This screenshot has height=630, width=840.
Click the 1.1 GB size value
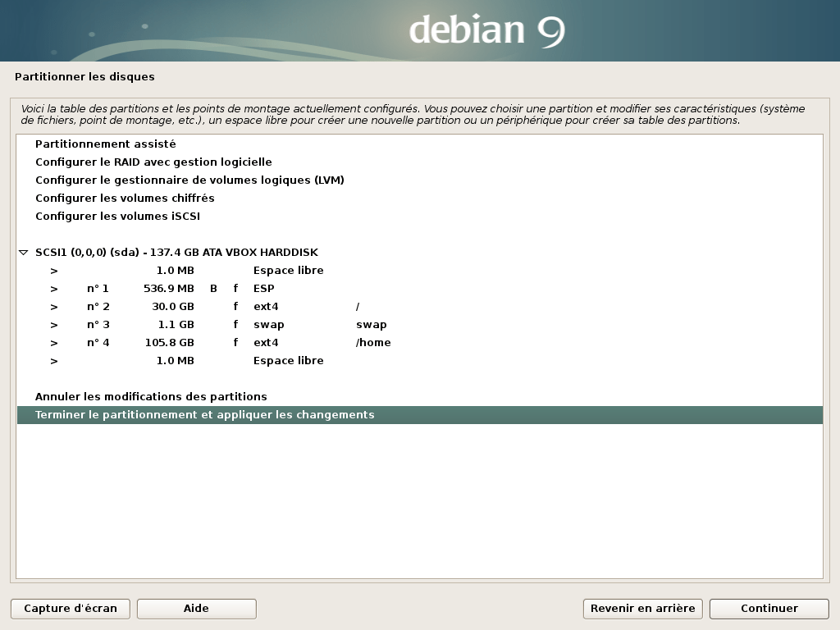click(x=176, y=325)
